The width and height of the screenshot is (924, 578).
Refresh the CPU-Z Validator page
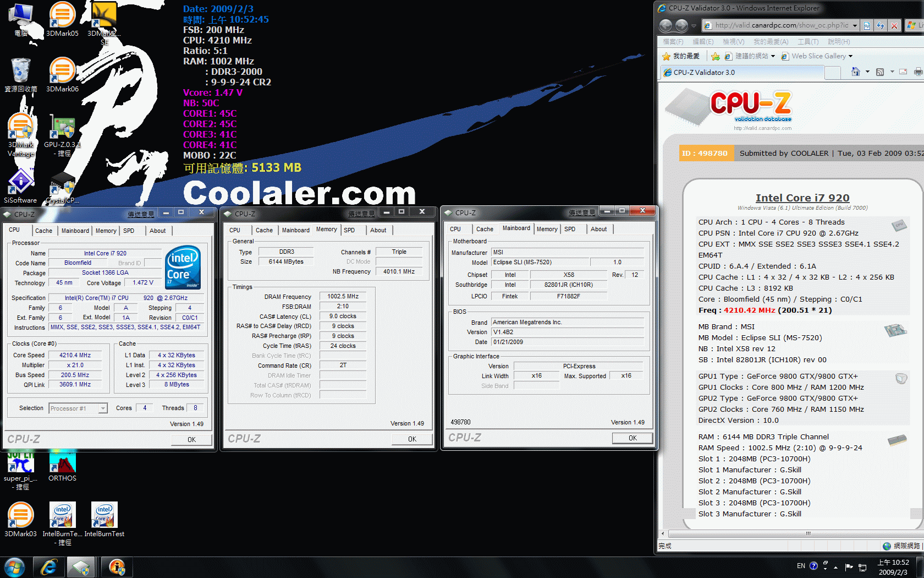point(881,25)
